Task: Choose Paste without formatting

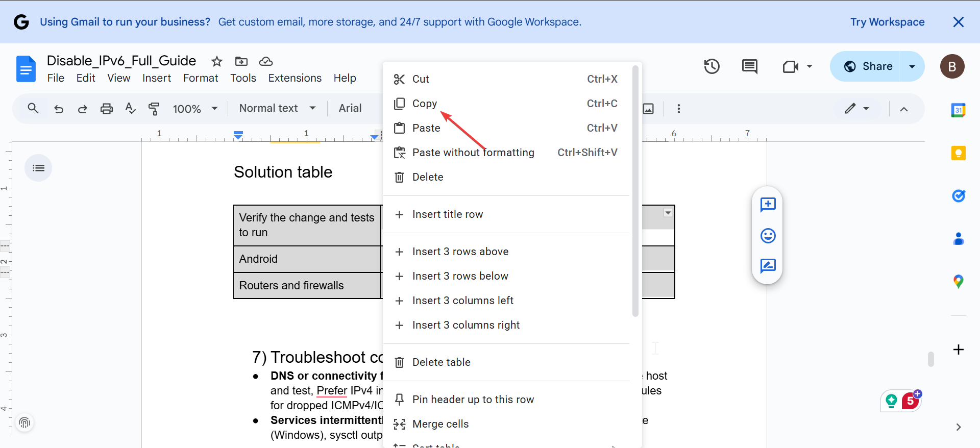Action: coord(506,153)
